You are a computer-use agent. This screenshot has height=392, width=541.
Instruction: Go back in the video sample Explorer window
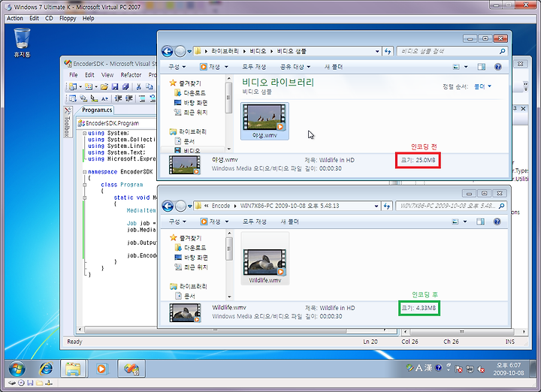pos(168,51)
